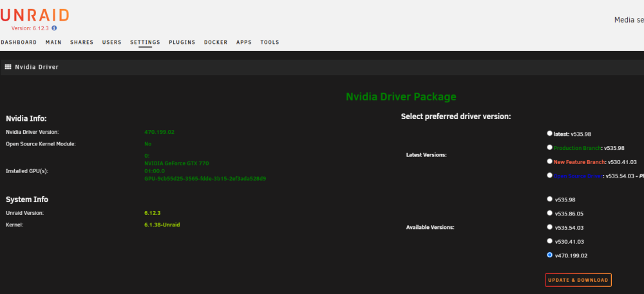Go to the Main tab

click(x=53, y=42)
